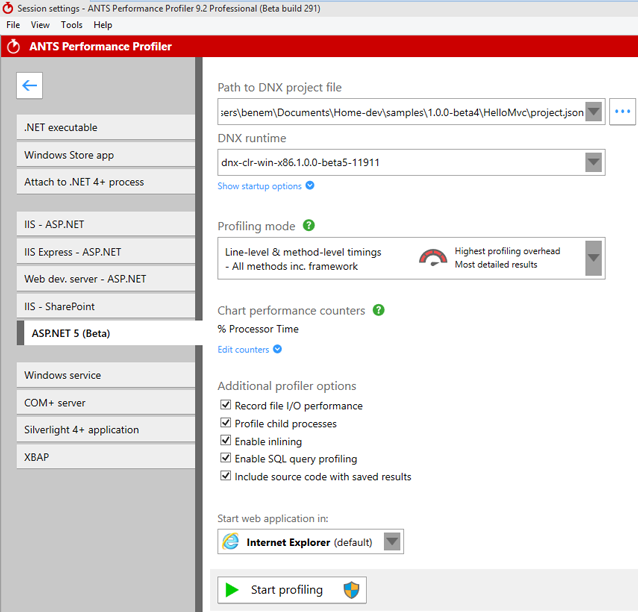Viewport: 638px width, 612px height.
Task: Open the DNX runtime dropdown
Action: 594,162
